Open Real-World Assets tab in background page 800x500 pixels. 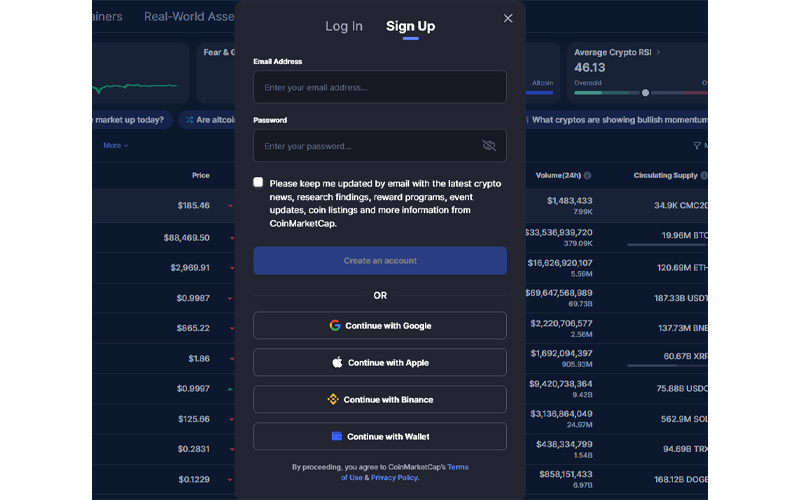click(189, 17)
